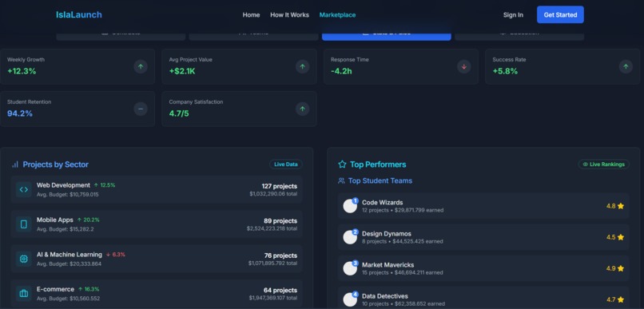Click the 76 projects count

[x=280, y=256]
